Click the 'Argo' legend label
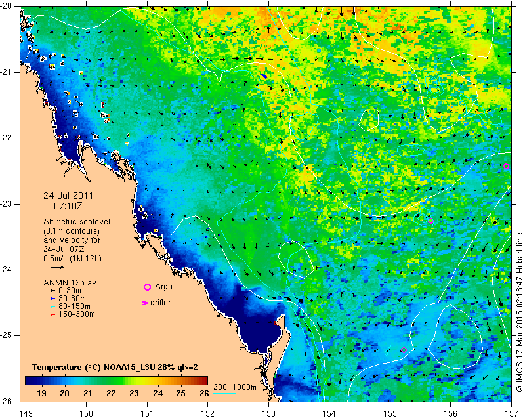 (163, 287)
